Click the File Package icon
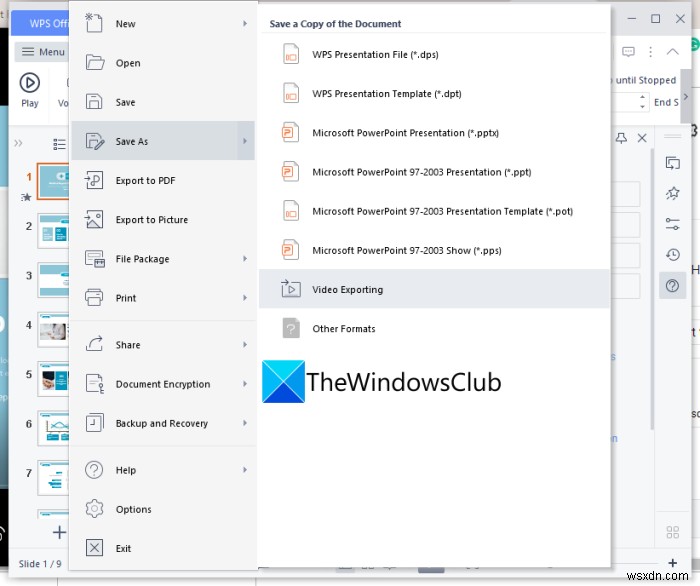Viewport: 700px width, 586px height. coord(95,259)
